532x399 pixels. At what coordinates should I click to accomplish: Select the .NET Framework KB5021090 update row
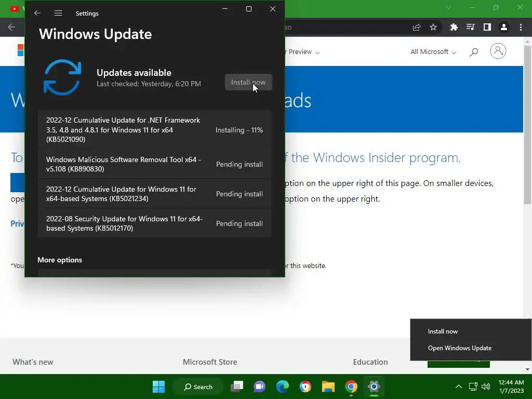point(155,129)
